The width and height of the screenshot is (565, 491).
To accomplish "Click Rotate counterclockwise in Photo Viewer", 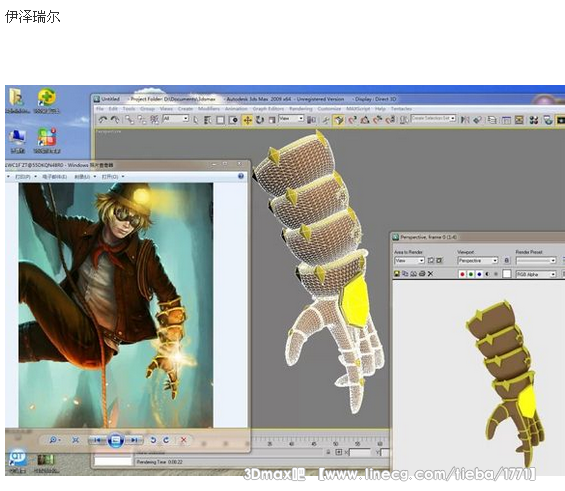I will (x=153, y=440).
